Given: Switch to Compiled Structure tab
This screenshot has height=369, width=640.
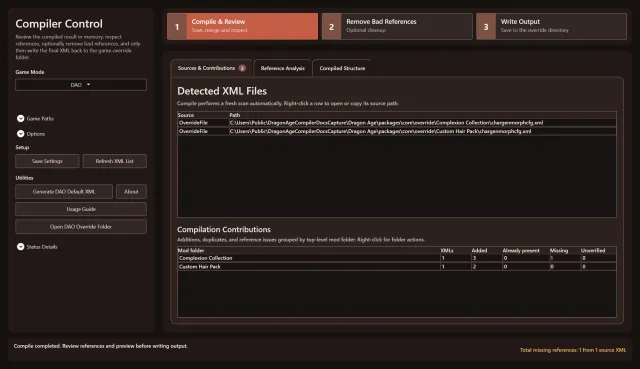Looking at the screenshot, I should (x=342, y=68).
